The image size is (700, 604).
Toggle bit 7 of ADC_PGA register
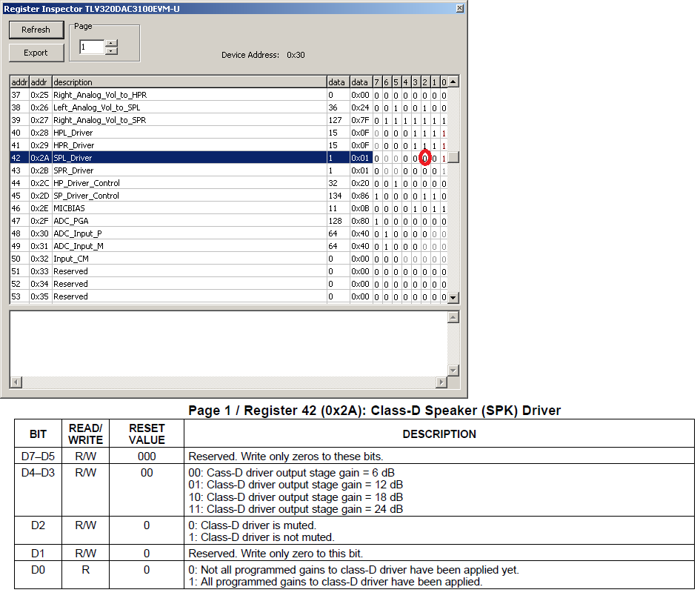coord(376,221)
